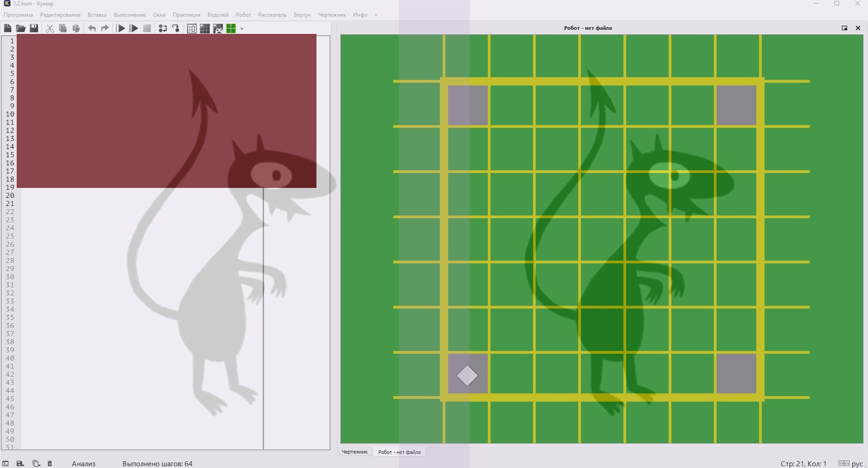This screenshot has height=468, width=868.
Task: Open the save-output dropdown in the status bar
Action: 20,463
